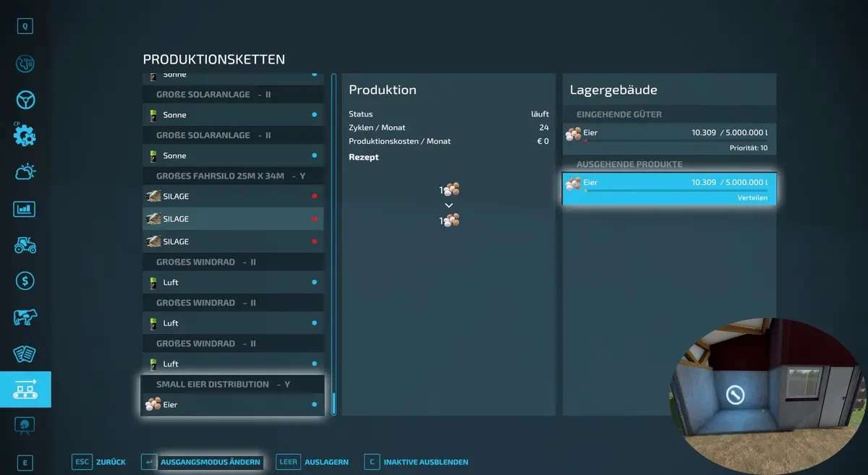Open the steering wheel page in sidebar
The width and height of the screenshot is (868, 475).
(x=25, y=100)
